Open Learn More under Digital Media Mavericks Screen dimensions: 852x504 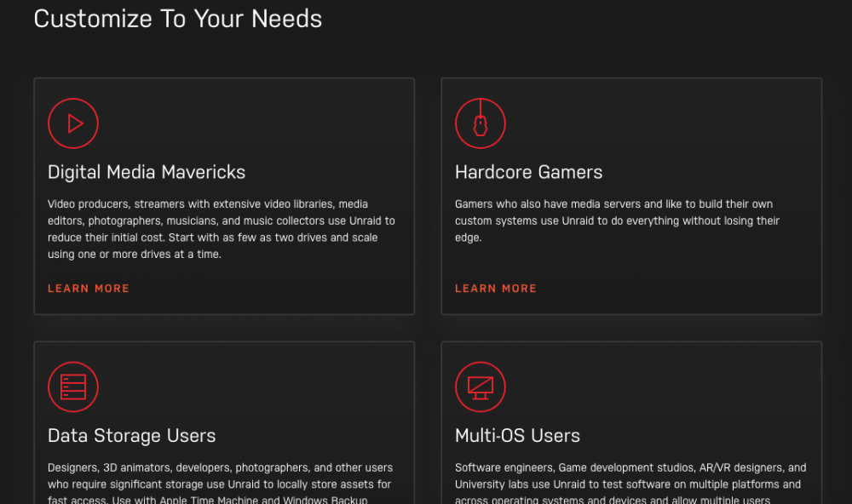click(x=89, y=289)
